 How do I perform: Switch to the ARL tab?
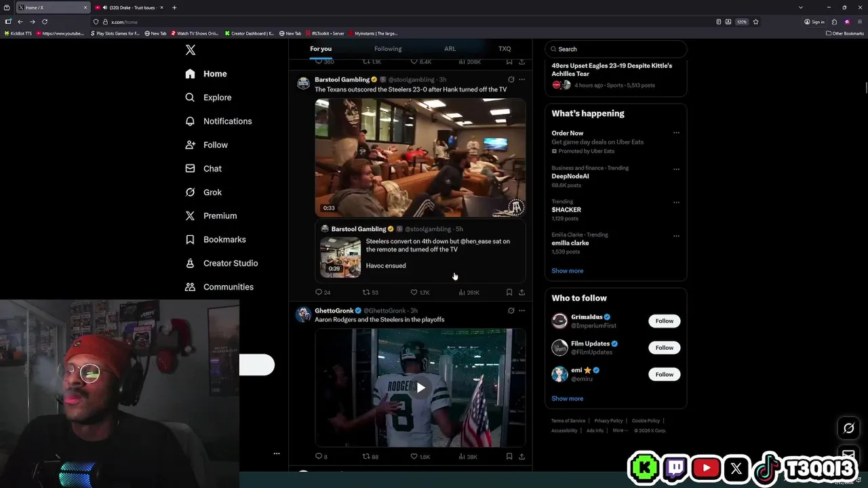[450, 49]
